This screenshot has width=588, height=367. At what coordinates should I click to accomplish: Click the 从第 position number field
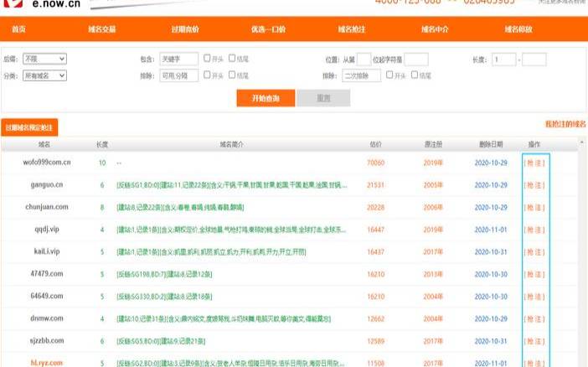pos(364,59)
